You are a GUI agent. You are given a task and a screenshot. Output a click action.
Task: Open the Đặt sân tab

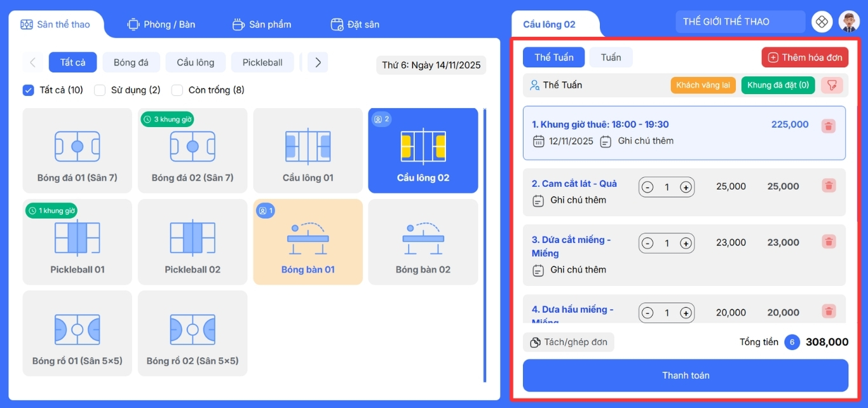click(x=355, y=25)
